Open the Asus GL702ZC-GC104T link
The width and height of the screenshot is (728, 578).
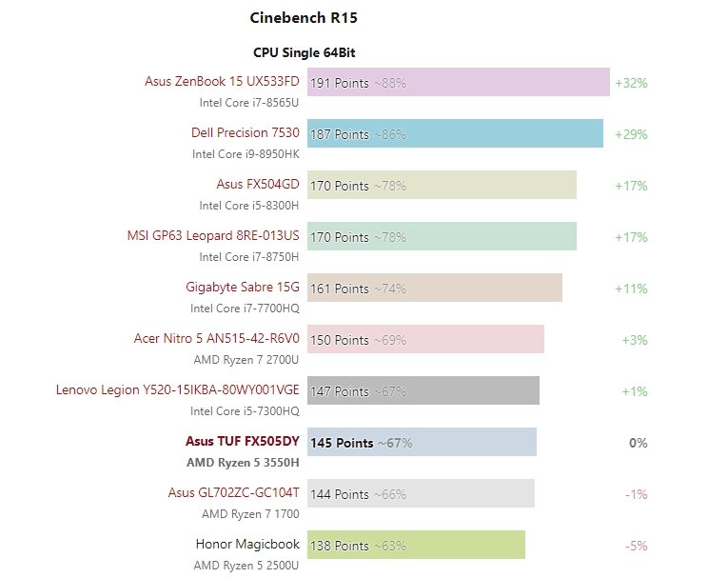(x=233, y=492)
